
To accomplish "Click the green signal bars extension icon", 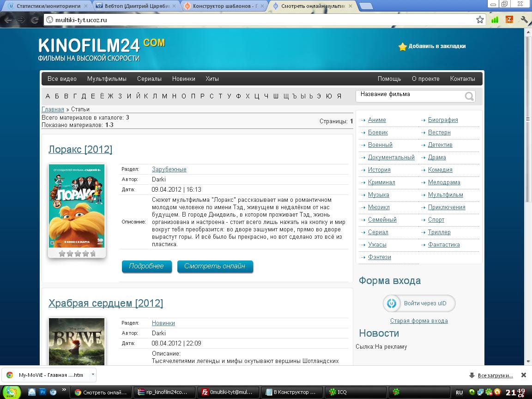I will [495, 20].
